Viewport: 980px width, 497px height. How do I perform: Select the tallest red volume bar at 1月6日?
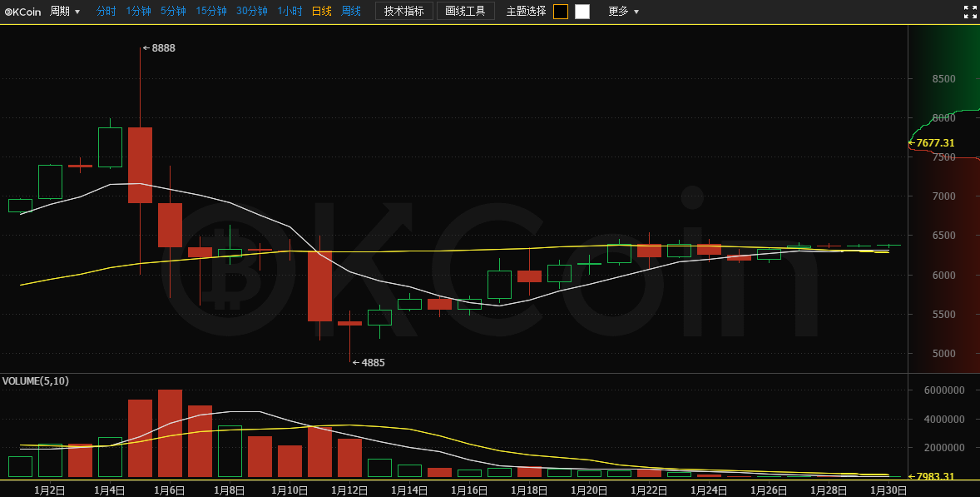click(170, 433)
